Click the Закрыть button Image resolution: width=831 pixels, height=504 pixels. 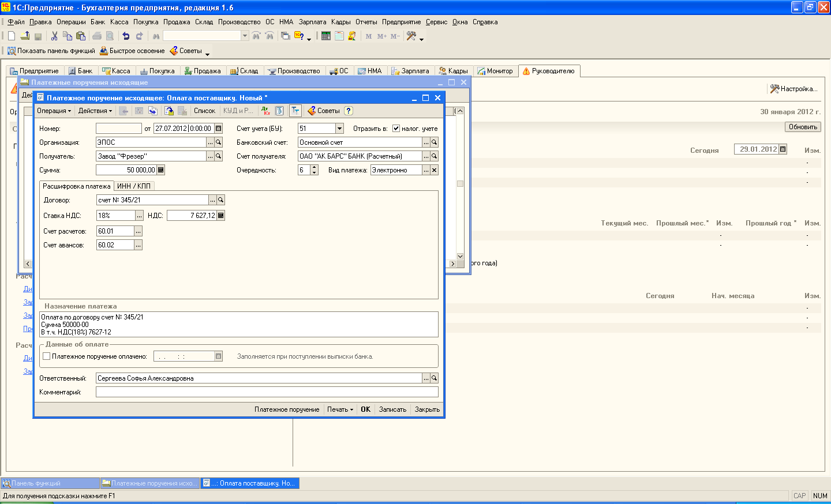click(x=427, y=409)
